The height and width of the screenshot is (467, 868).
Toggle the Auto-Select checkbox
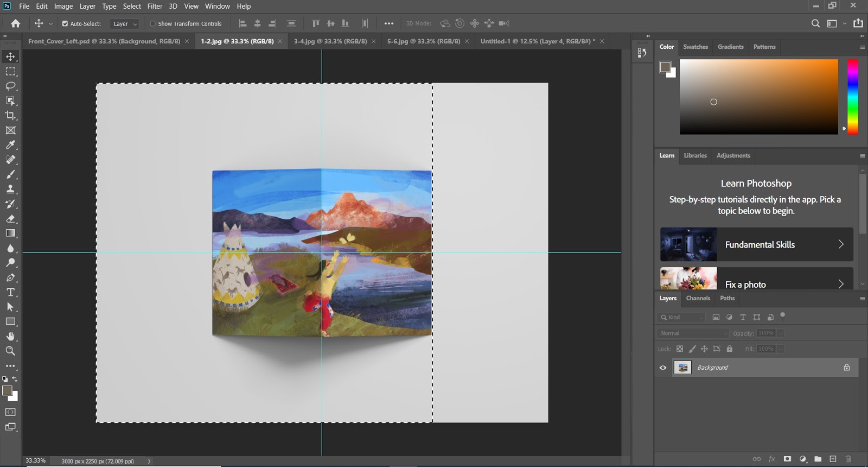(65, 24)
